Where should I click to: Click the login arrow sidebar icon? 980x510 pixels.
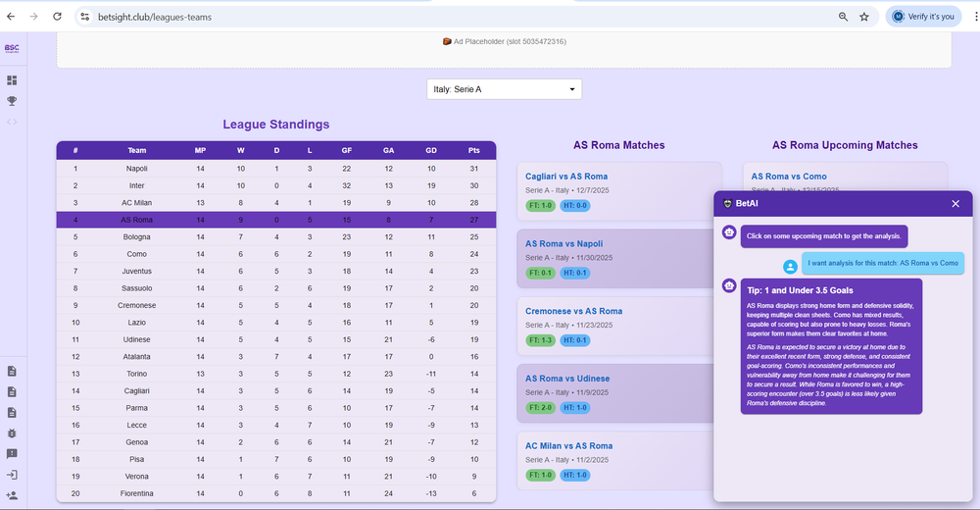[x=12, y=475]
